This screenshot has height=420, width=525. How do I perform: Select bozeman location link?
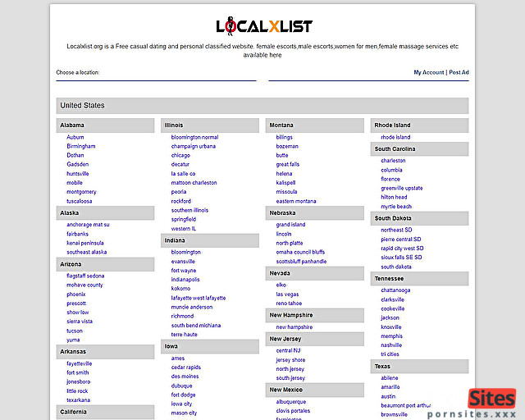(287, 146)
